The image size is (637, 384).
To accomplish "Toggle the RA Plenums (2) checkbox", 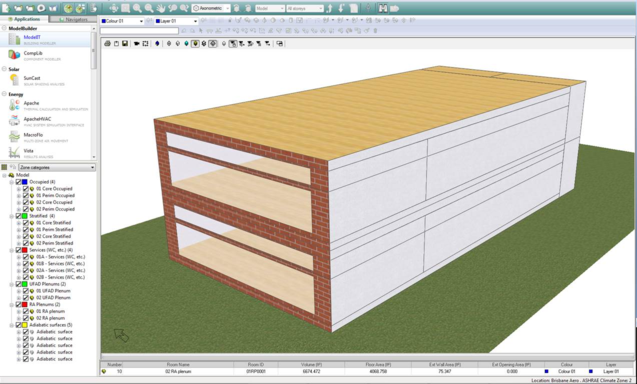I will pyautogui.click(x=19, y=304).
